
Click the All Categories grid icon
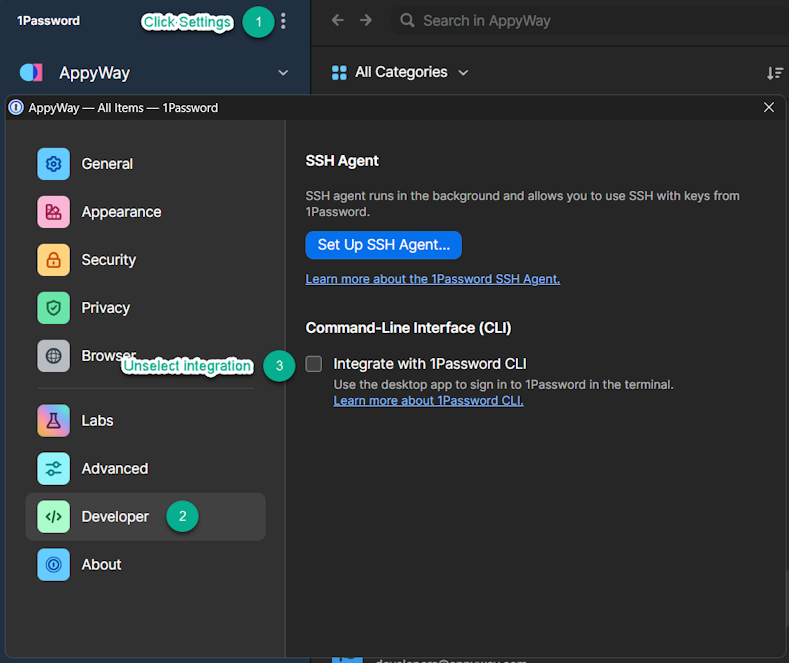click(x=339, y=72)
